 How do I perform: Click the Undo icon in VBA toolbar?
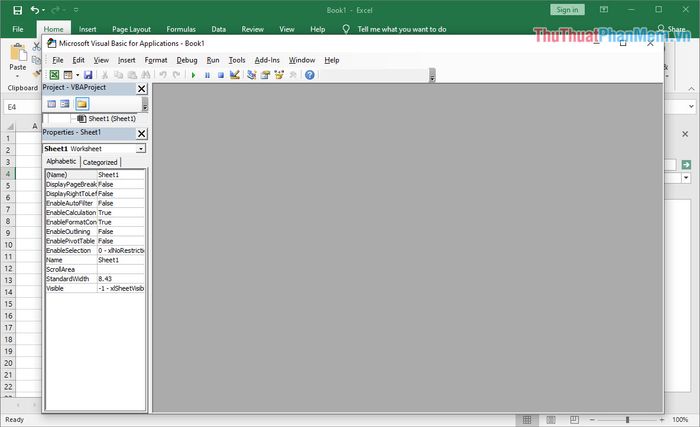pyautogui.click(x=163, y=75)
